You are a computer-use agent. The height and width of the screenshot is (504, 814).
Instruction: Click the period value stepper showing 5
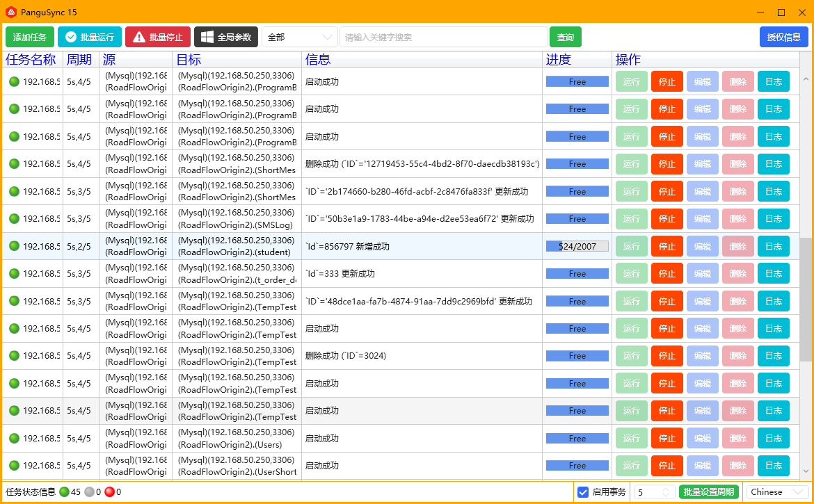coord(654,492)
